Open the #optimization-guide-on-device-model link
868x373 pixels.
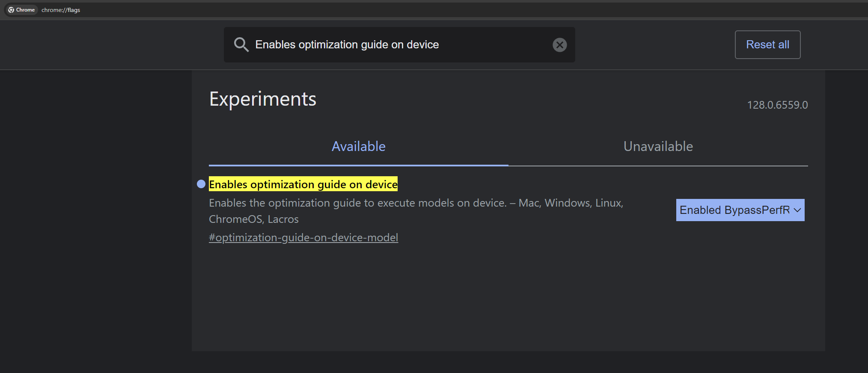click(303, 237)
